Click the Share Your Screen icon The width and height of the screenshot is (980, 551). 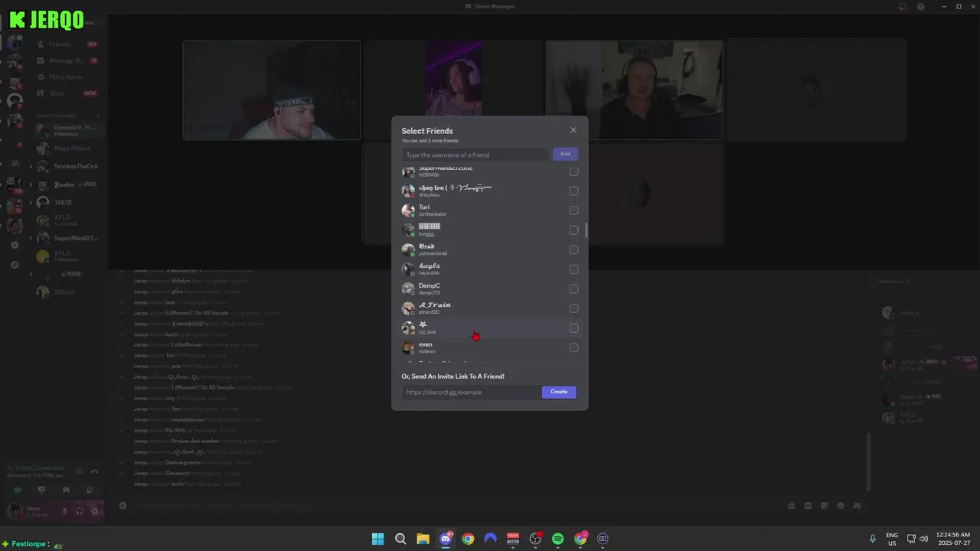click(41, 490)
